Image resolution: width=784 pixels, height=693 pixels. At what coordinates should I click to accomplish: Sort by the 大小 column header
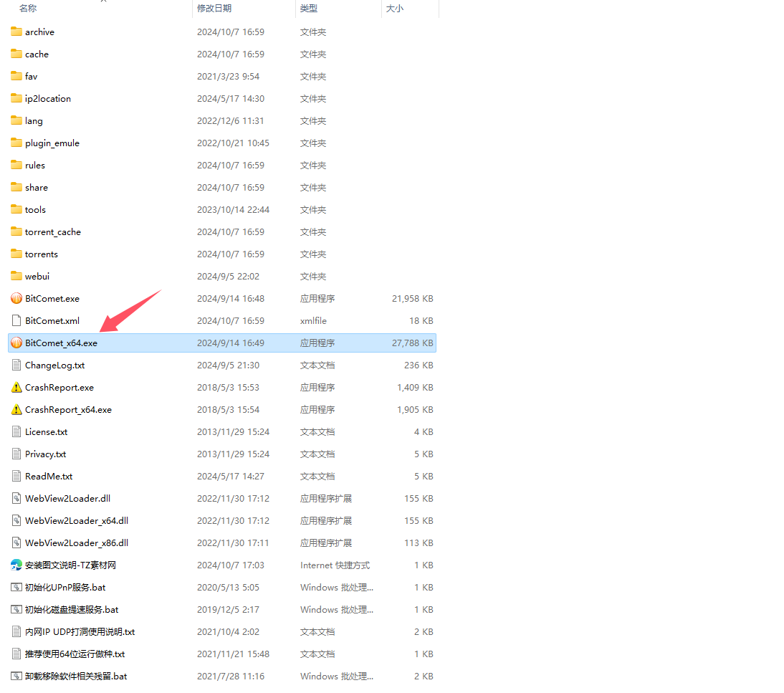(394, 9)
